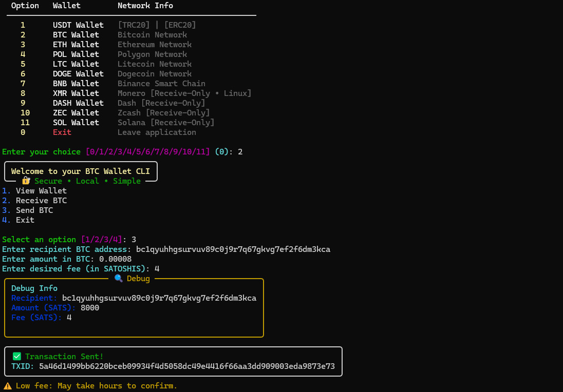Click the TXID hash string

tap(187, 366)
